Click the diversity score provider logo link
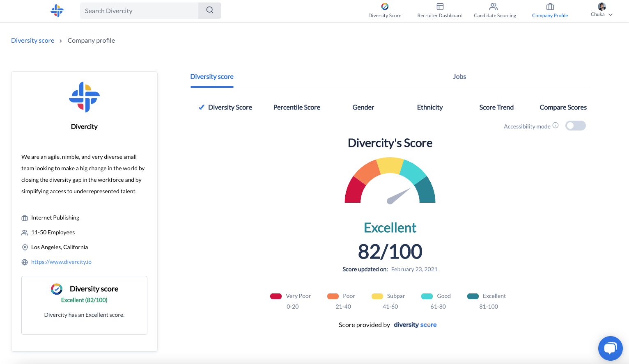629x364 pixels. 415,325
